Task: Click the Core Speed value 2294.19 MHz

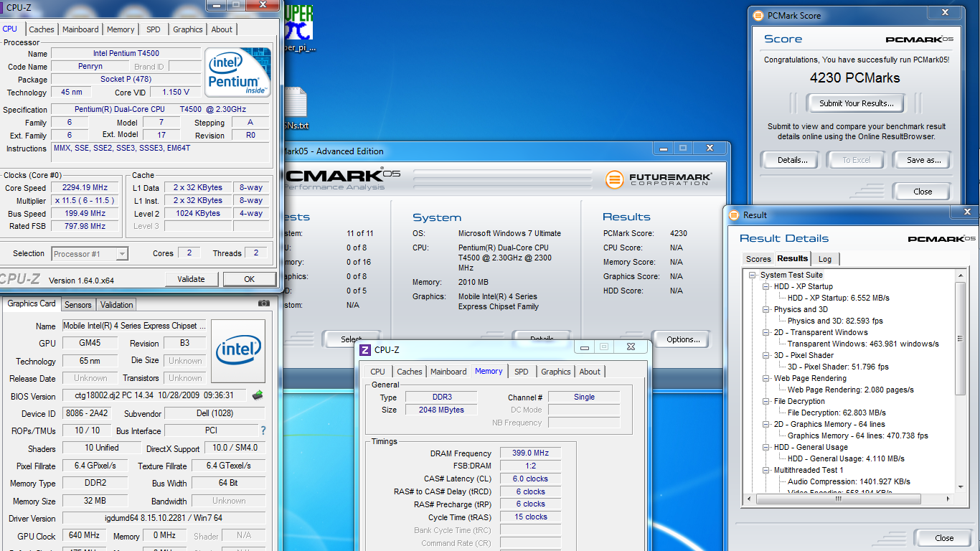Action: 85,188
